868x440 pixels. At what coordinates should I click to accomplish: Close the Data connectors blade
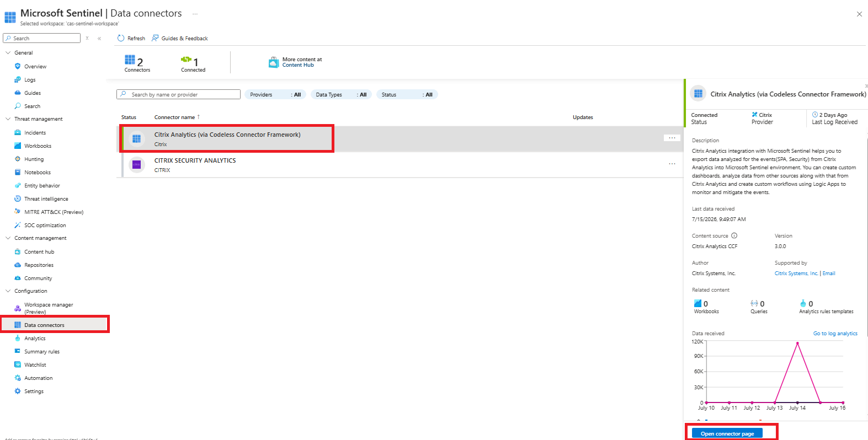coord(859,14)
